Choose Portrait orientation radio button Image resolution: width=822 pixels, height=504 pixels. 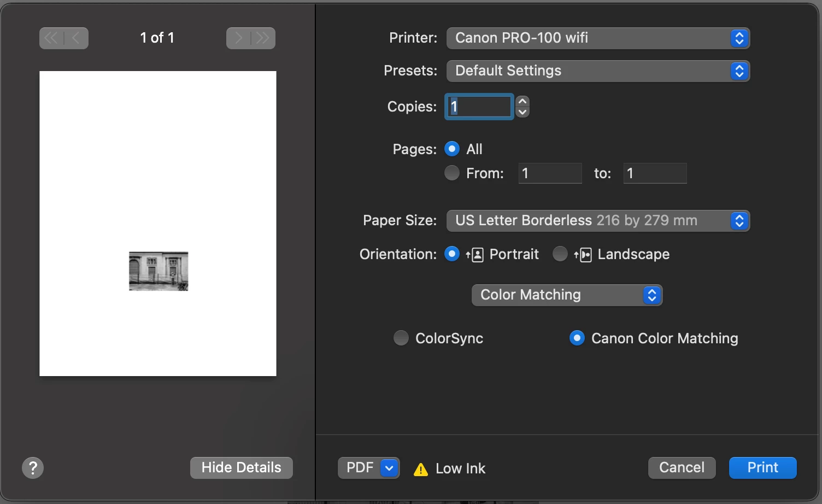(452, 254)
